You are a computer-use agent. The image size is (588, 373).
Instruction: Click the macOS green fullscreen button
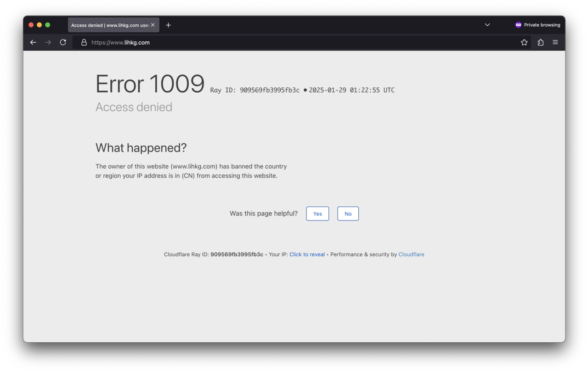47,25
